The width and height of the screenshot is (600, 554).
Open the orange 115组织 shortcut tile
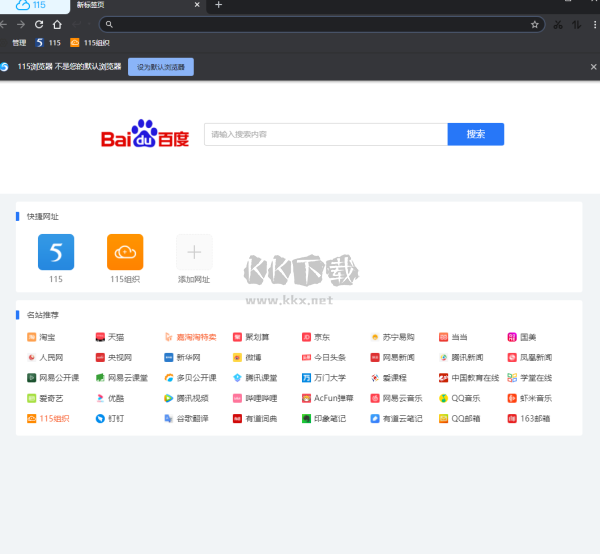tap(125, 252)
